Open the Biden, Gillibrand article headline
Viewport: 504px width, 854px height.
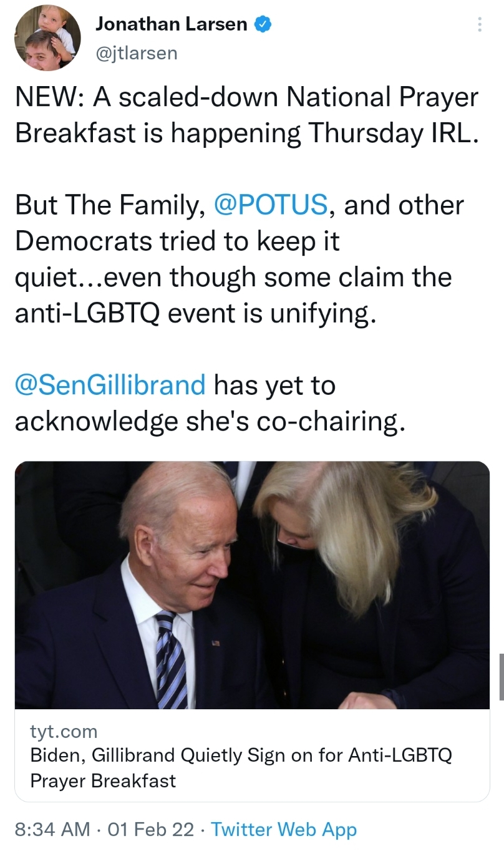(x=241, y=768)
